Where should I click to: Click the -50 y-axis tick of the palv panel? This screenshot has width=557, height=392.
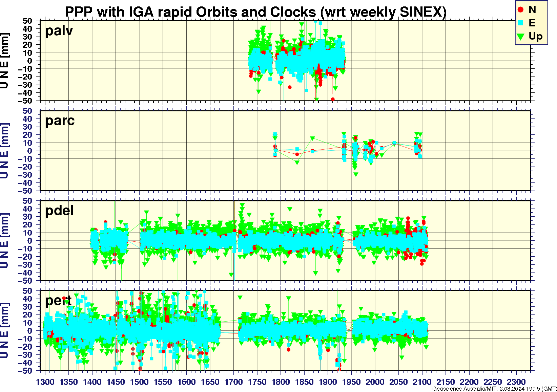pyautogui.click(x=25, y=101)
